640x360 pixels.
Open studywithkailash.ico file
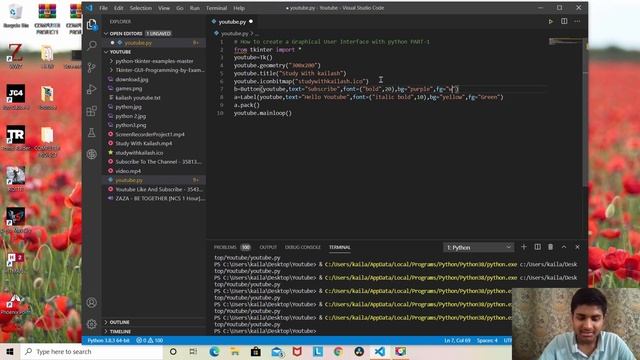(x=139, y=153)
